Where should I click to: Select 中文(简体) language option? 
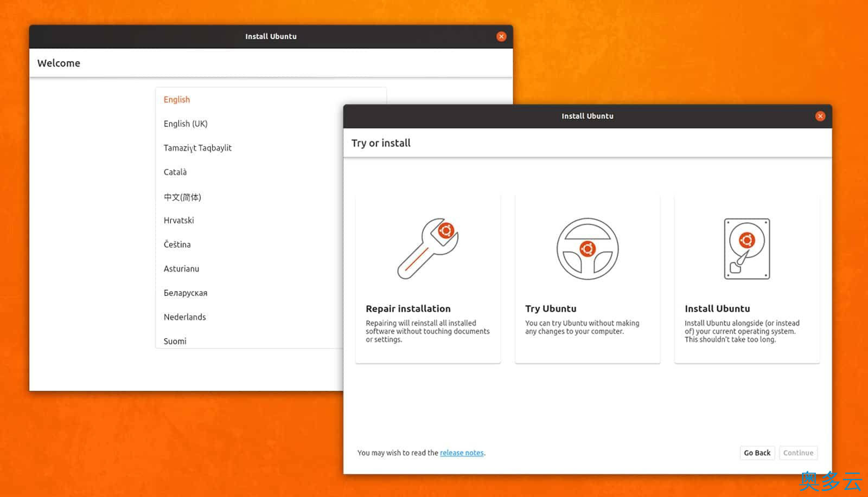click(x=182, y=197)
